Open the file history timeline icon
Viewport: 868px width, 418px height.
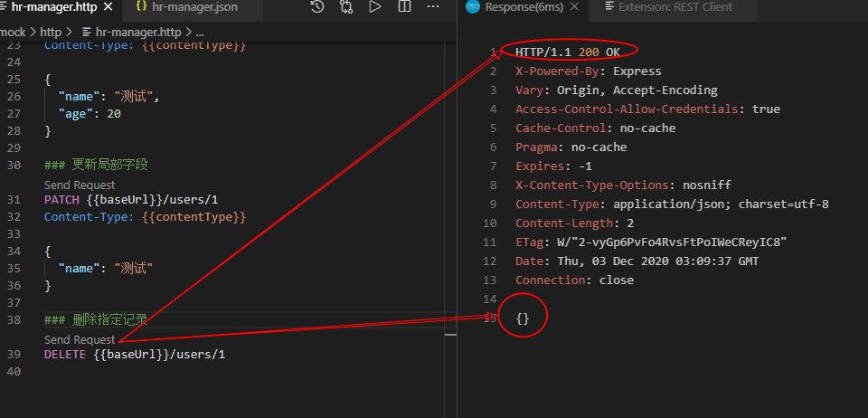coord(317,7)
